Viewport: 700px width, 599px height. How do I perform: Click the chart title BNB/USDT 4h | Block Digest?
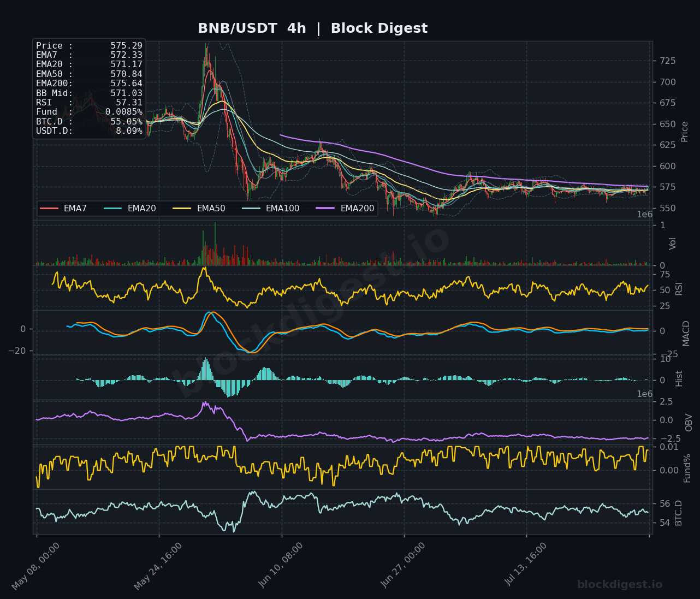click(312, 28)
